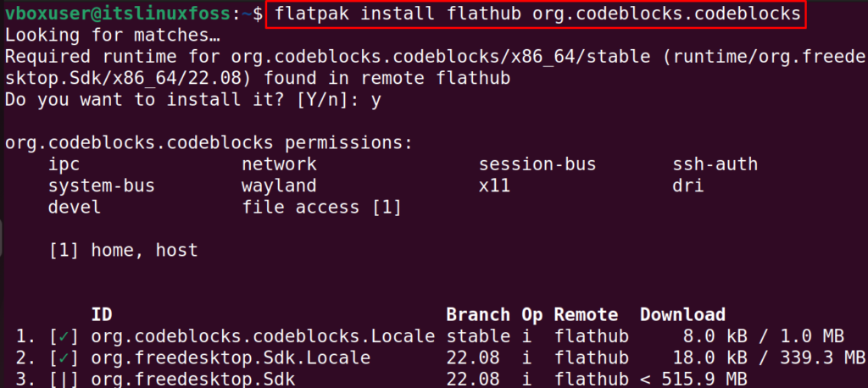This screenshot has width=868, height=388.
Task: Click the Op column header
Action: pos(532,315)
